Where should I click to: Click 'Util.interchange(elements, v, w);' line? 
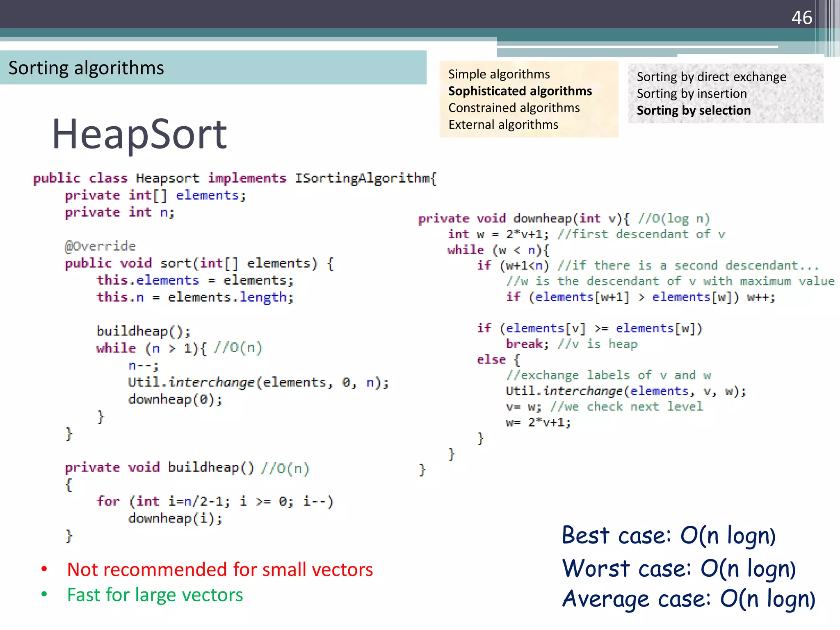626,391
